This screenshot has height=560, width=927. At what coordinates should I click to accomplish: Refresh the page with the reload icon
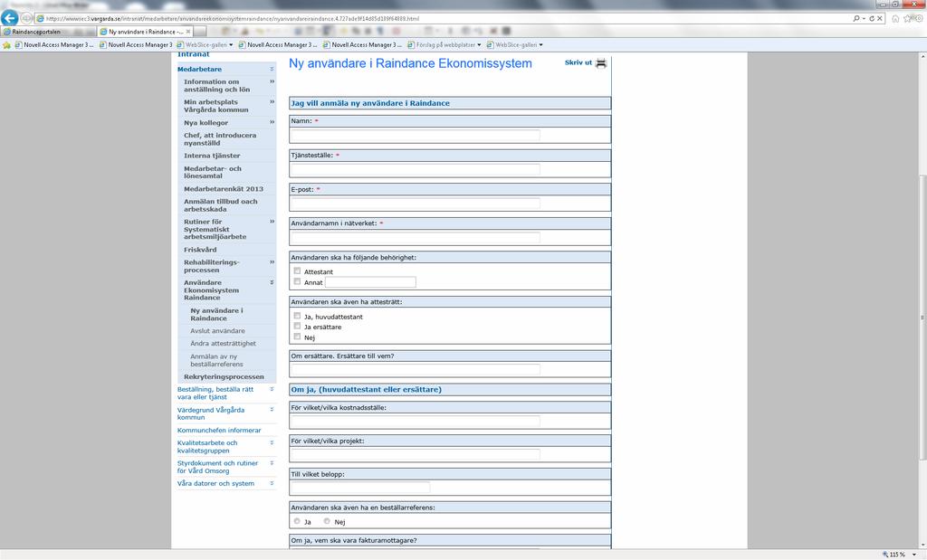872,18
